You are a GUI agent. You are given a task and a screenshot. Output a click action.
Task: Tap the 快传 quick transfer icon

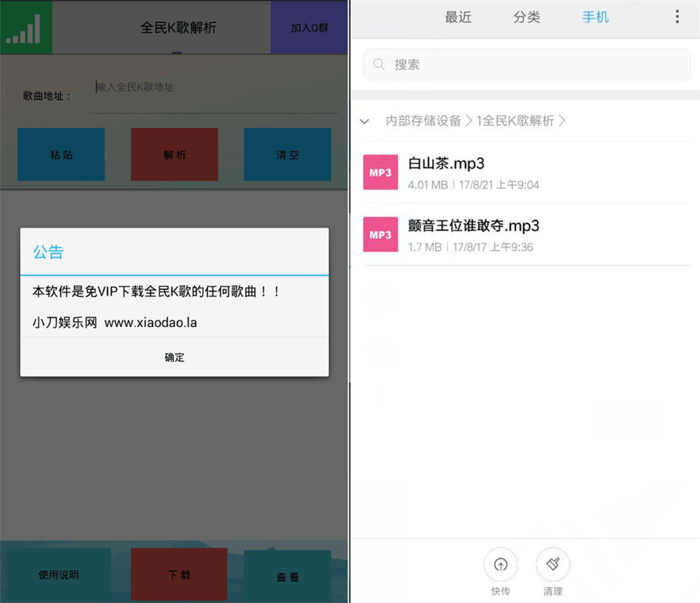(500, 565)
